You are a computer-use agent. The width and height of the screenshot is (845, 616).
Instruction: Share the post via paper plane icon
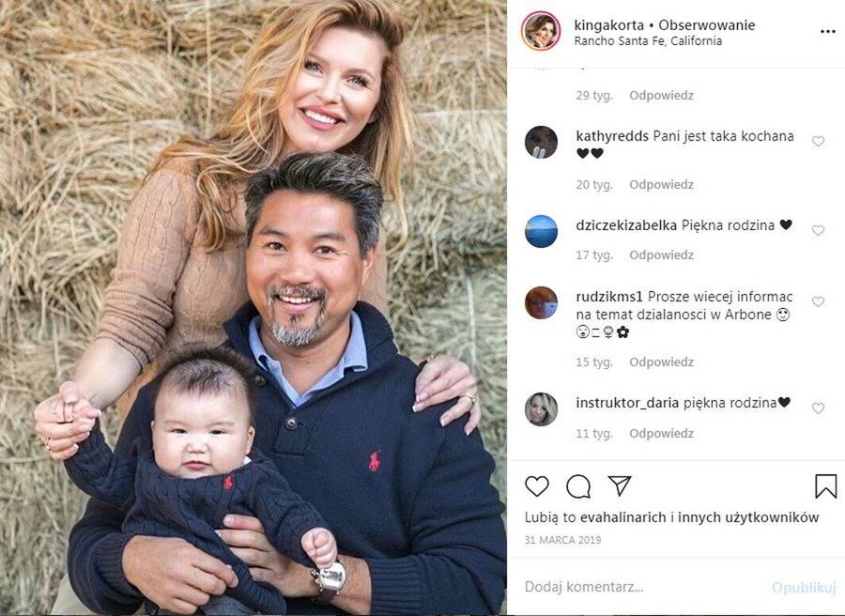pos(620,485)
